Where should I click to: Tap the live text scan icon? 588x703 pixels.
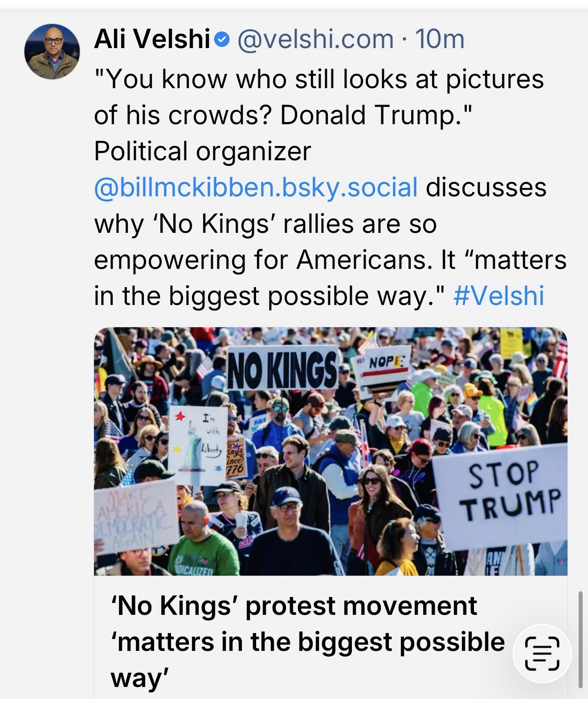(542, 654)
